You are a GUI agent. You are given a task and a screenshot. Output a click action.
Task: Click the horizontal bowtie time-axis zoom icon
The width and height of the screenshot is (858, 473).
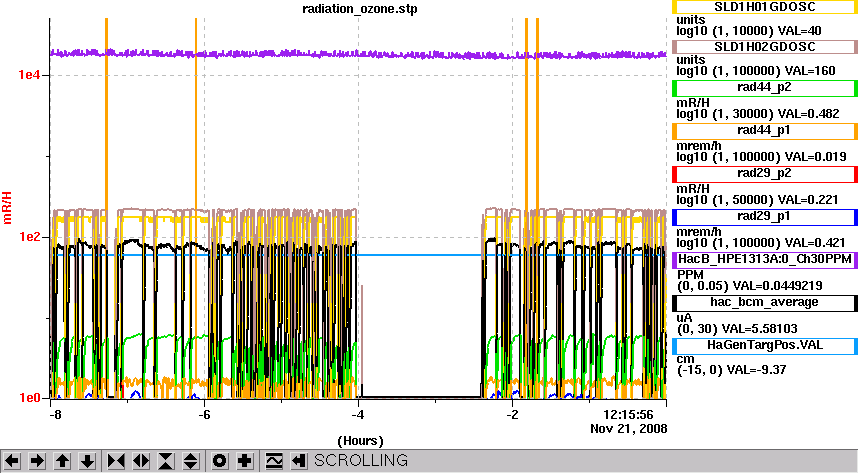tap(116, 461)
